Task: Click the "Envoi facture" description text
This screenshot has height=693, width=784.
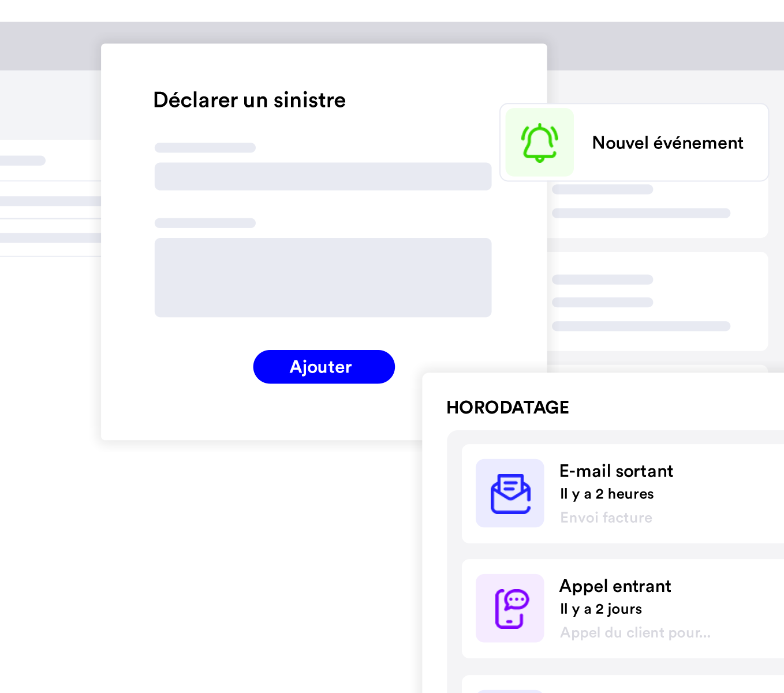Action: (x=606, y=517)
